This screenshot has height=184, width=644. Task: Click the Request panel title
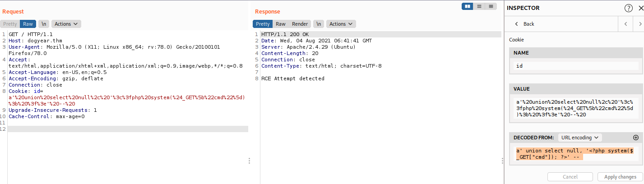[13, 11]
